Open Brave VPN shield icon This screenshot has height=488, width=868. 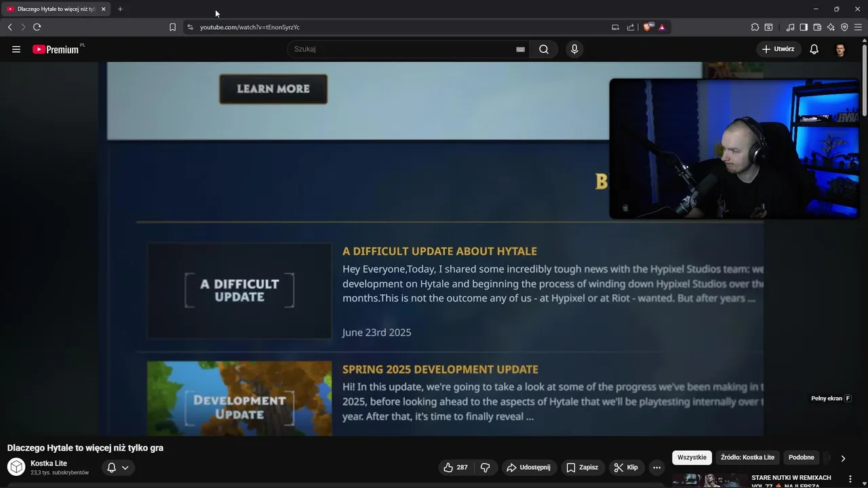click(844, 27)
